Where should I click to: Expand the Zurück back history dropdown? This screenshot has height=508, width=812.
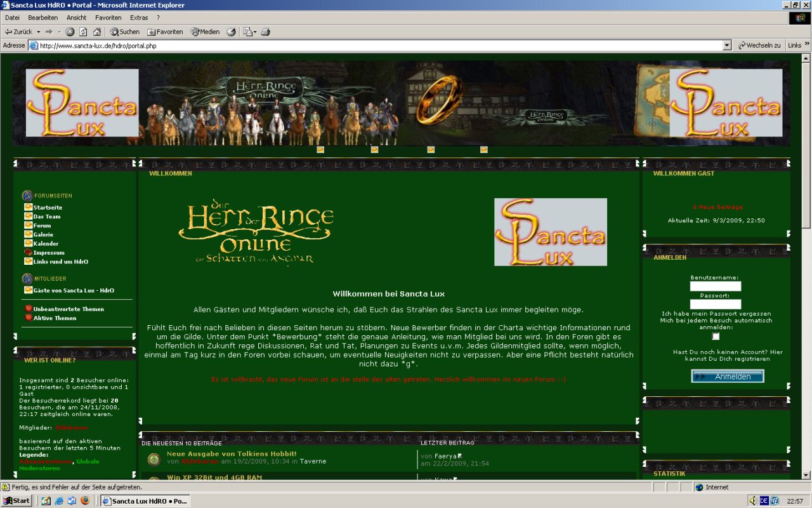[x=38, y=32]
